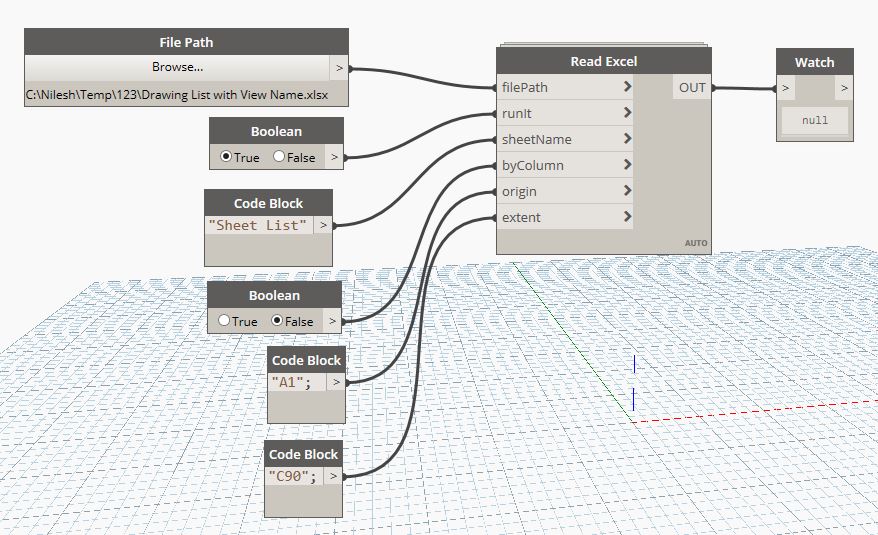Click the byColumn port chevron arrow
Screen dimensions: 878x535
627,165
